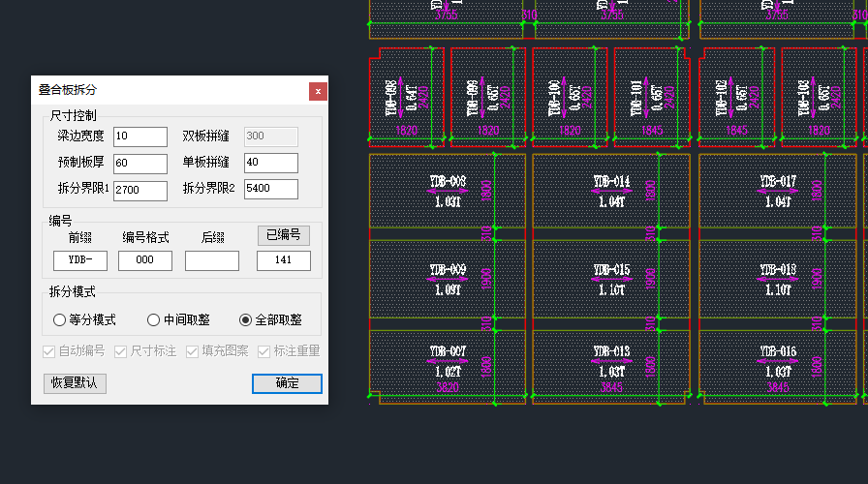Toggle the 自动编号 checkbox
The height and width of the screenshot is (484, 868).
(49, 351)
